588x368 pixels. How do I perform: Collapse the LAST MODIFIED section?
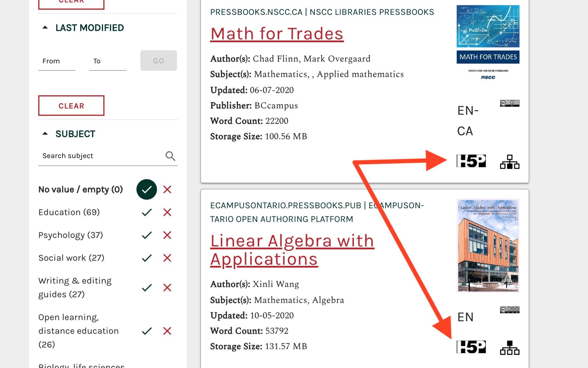coord(45,27)
